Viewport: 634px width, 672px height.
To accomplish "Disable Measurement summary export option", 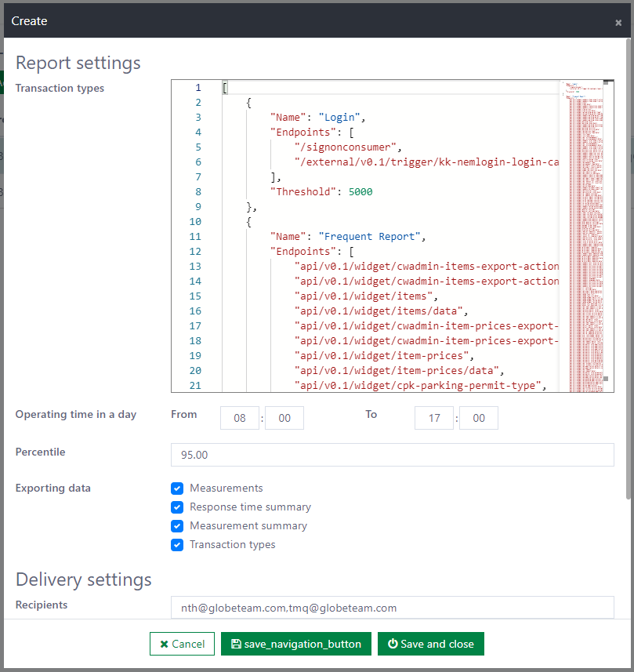I will coord(177,526).
